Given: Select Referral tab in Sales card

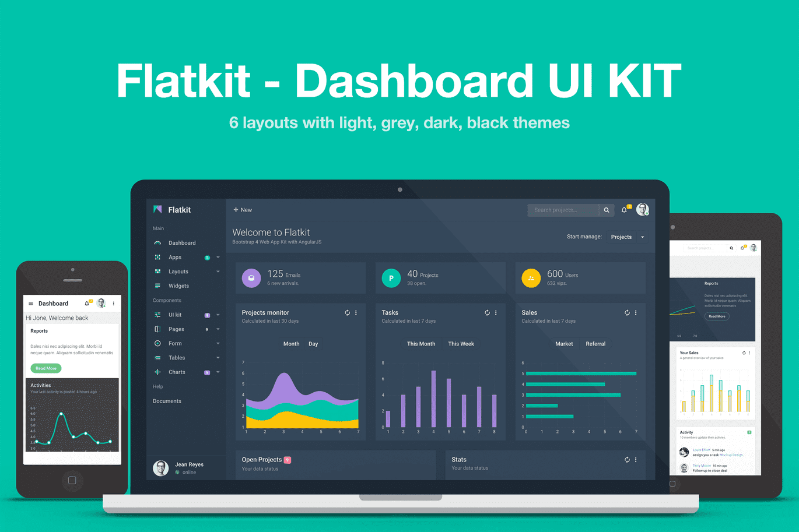Looking at the screenshot, I should 595,344.
